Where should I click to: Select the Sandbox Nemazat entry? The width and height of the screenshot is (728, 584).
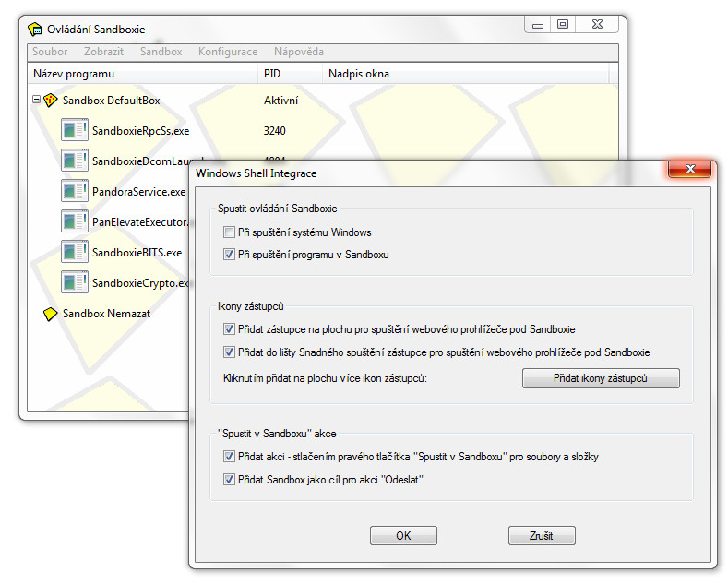pyautogui.click(x=106, y=314)
